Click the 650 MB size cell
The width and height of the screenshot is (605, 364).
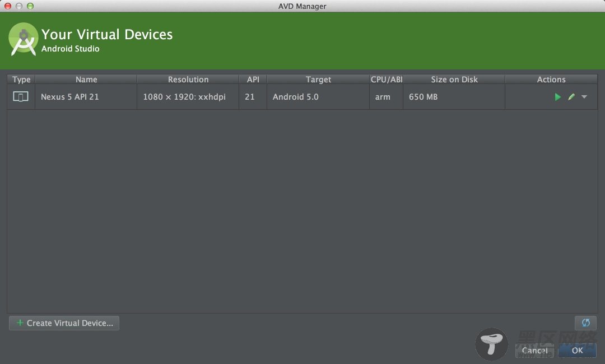[454, 97]
